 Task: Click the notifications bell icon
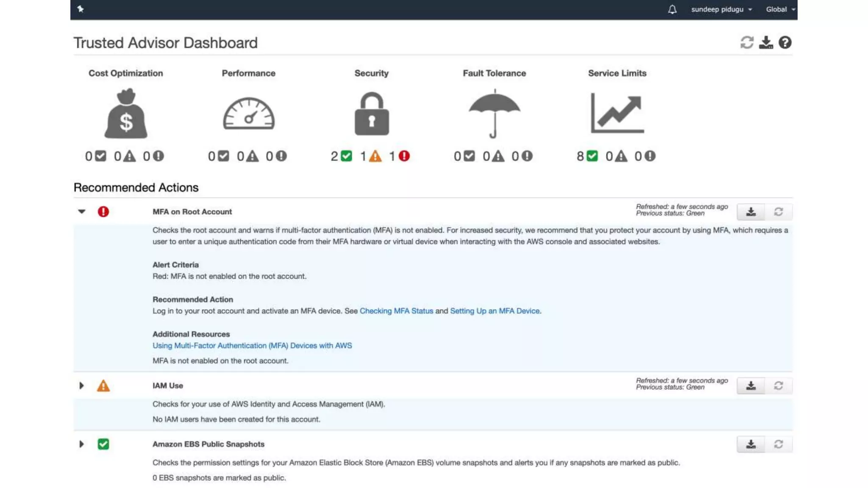click(672, 9)
